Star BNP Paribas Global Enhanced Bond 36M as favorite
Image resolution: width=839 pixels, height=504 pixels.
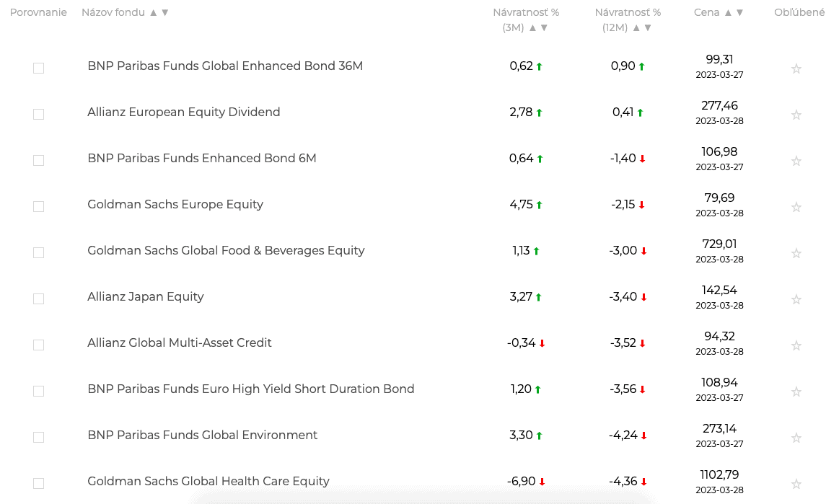click(796, 69)
